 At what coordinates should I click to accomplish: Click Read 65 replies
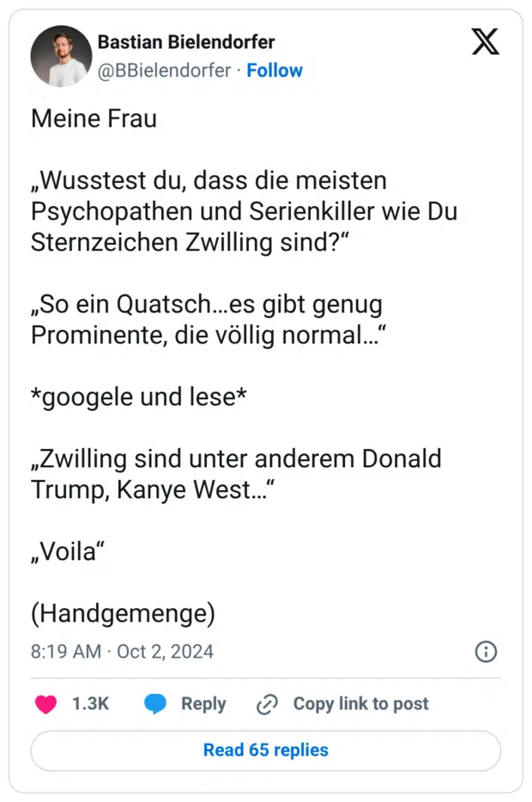(265, 750)
